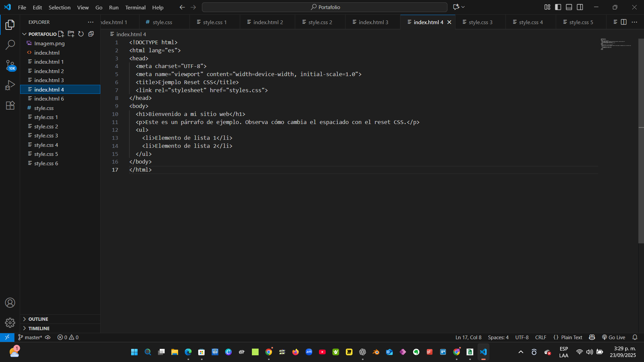Open the Go menu
This screenshot has width=644, height=362.
click(99, 7)
